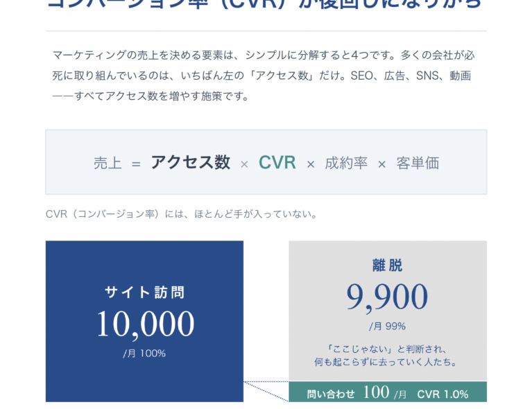Click the 何も起こらずに去っていく人たち。 line
The image size is (532, 409).
[x=386, y=362]
